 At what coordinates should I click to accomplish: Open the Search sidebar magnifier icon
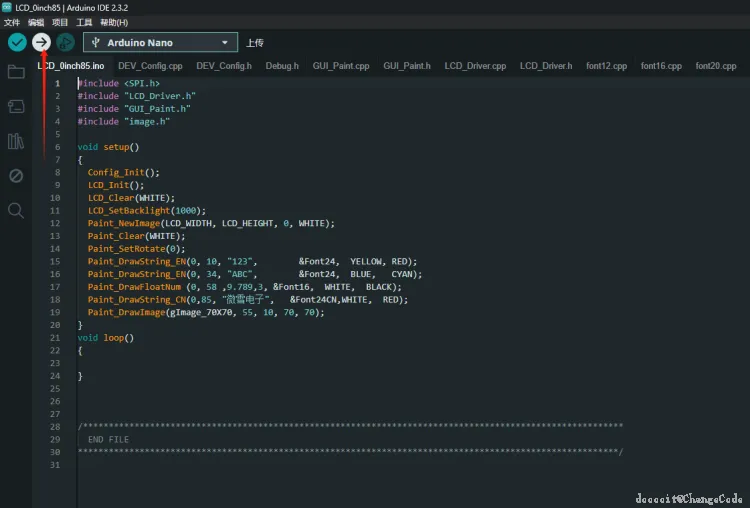click(x=16, y=211)
